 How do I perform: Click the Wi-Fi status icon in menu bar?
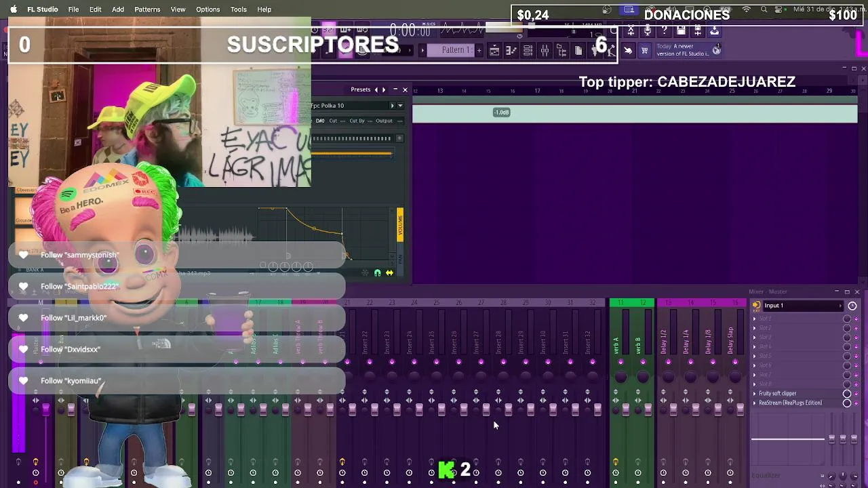747,9
